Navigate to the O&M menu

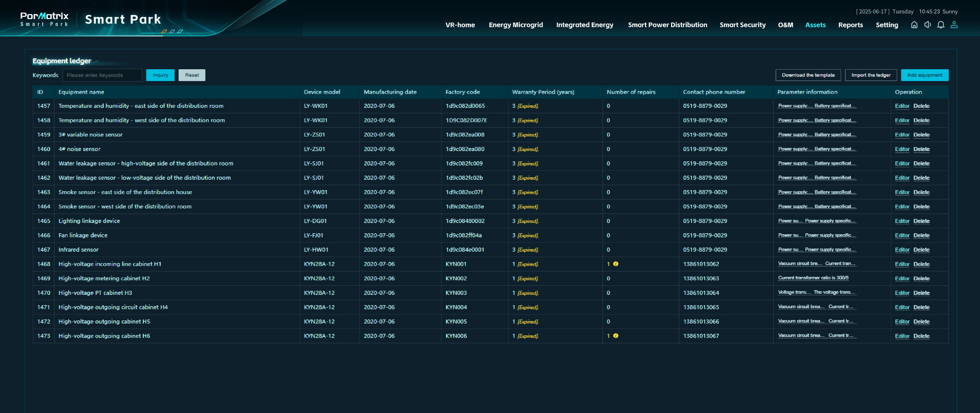click(x=786, y=25)
